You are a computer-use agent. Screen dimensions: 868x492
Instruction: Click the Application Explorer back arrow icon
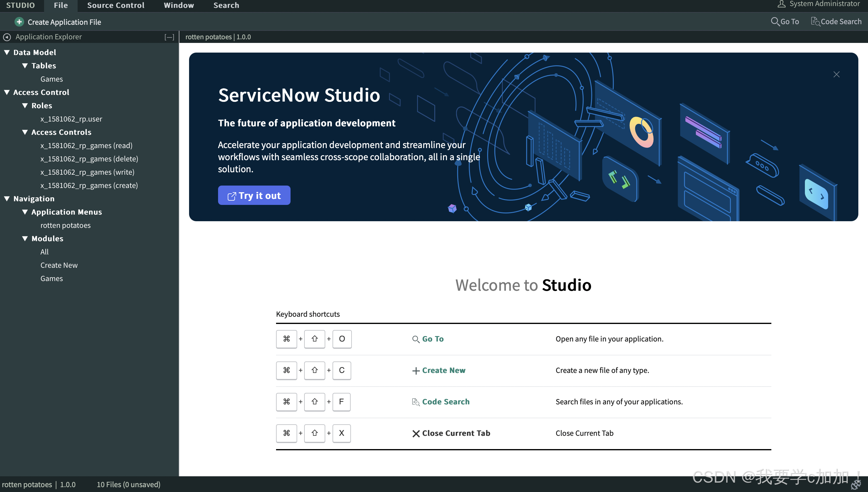coord(7,37)
